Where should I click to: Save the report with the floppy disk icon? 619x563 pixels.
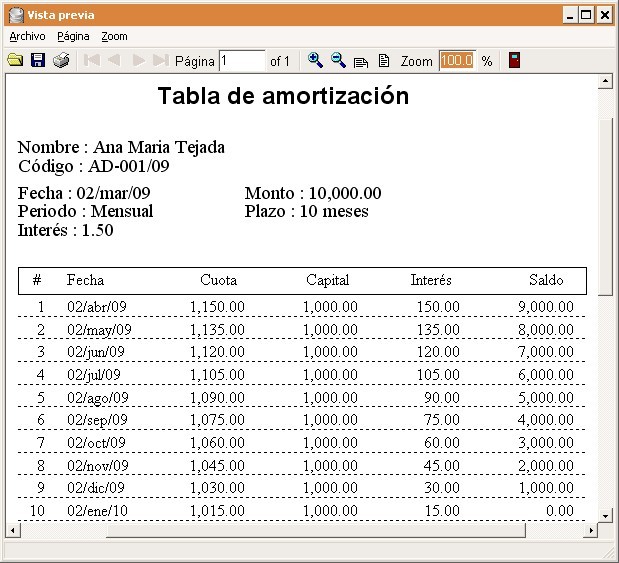(x=38, y=60)
